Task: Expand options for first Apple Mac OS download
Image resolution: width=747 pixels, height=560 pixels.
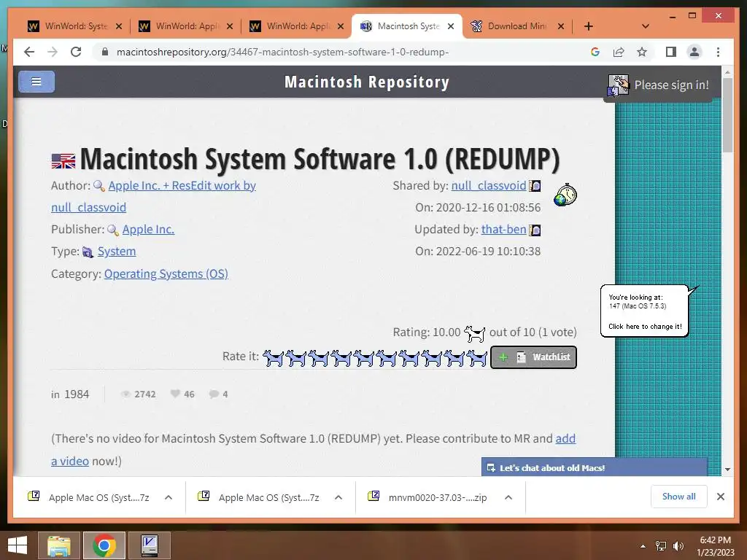Action: 169,497
